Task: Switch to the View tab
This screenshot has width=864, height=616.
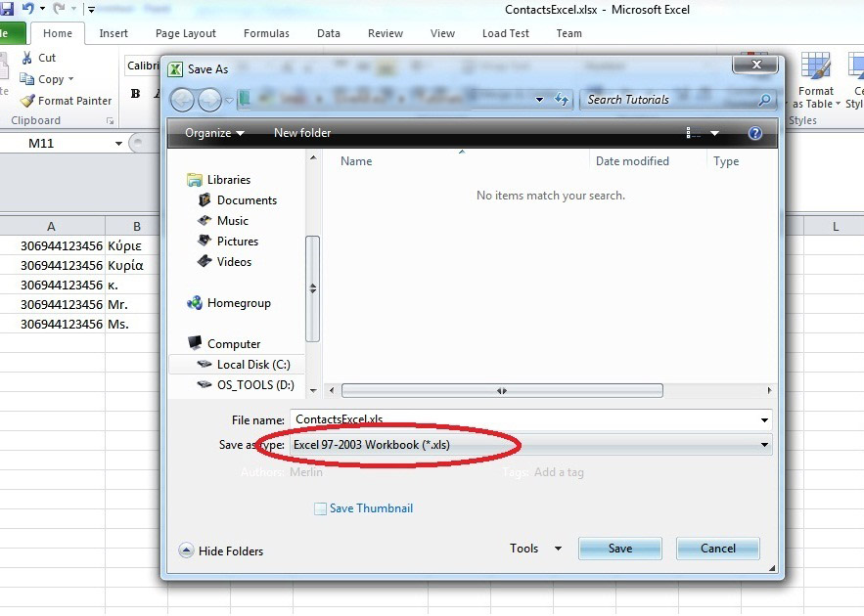Action: [x=442, y=33]
